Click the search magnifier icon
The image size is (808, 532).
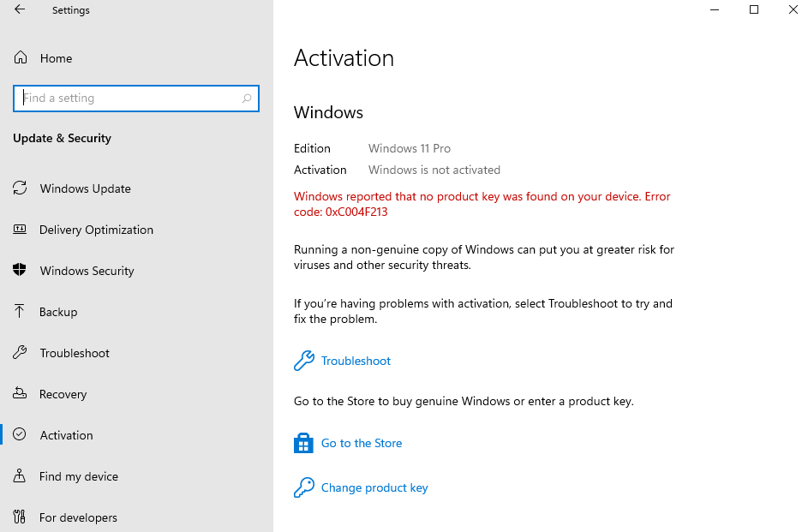click(x=247, y=98)
